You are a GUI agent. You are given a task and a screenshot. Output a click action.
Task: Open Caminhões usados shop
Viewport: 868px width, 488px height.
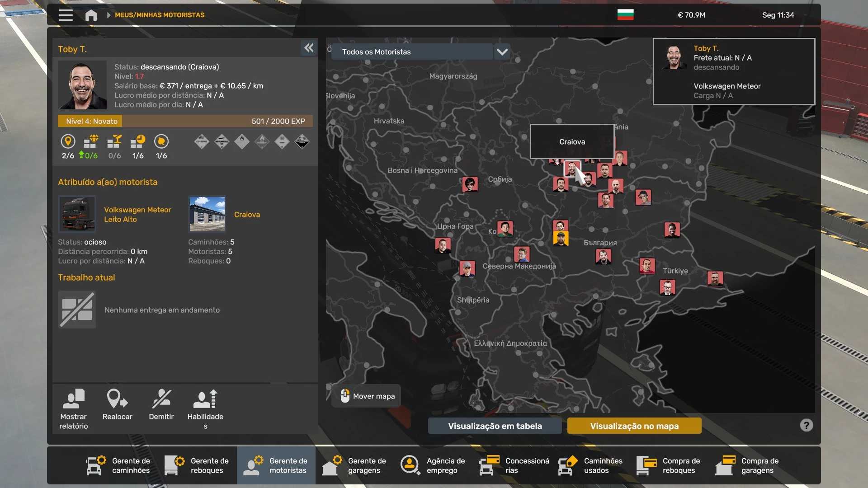click(x=590, y=465)
